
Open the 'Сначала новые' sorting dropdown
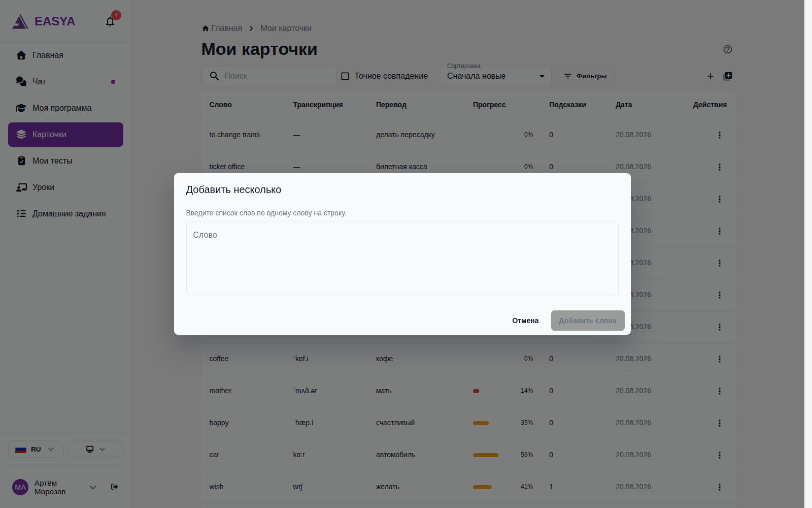click(x=496, y=76)
